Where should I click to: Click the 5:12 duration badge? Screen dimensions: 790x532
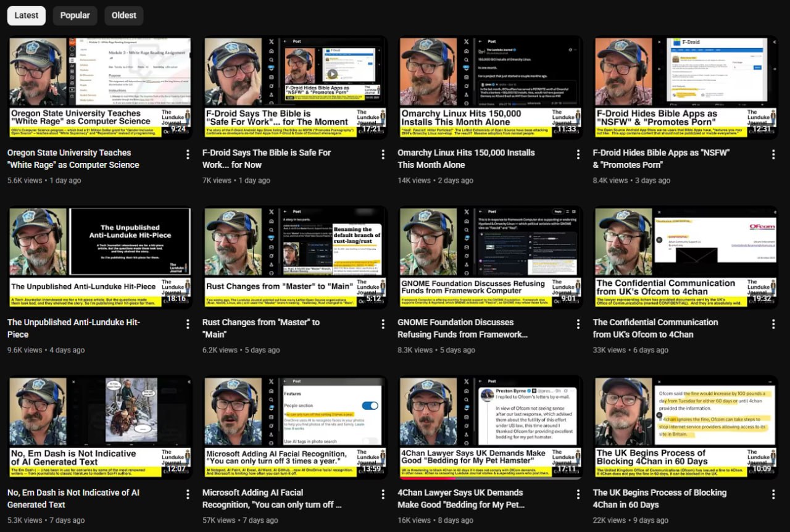tap(374, 299)
